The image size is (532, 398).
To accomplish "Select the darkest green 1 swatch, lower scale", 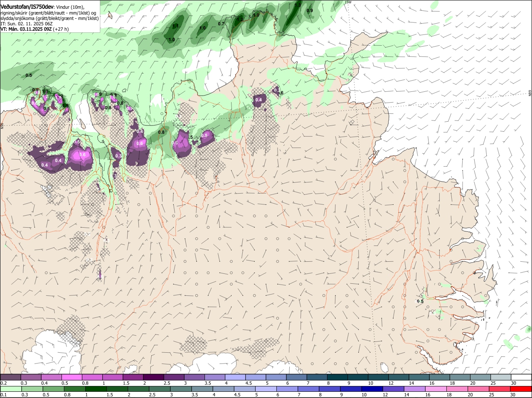I will tap(96, 389).
